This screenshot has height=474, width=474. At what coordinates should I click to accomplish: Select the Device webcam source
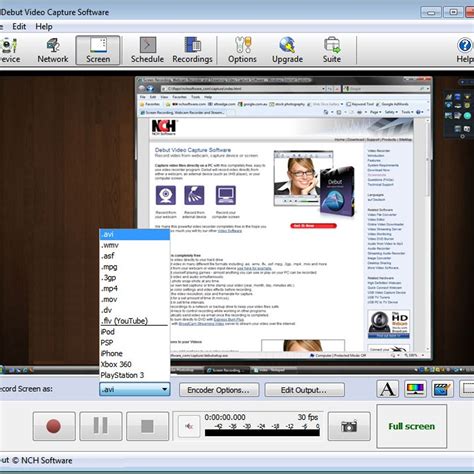[9, 50]
